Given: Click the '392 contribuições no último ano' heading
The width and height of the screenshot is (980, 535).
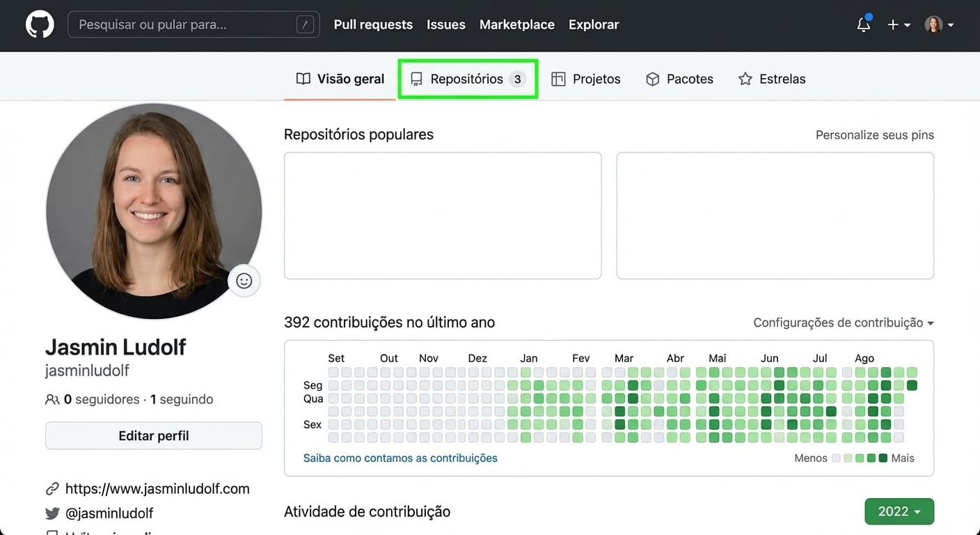Looking at the screenshot, I should pyautogui.click(x=390, y=323).
